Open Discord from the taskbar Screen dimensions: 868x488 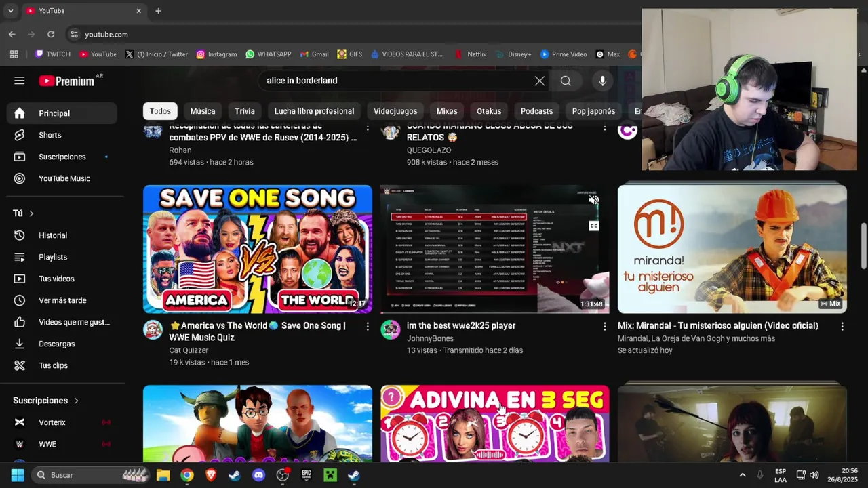[258, 475]
